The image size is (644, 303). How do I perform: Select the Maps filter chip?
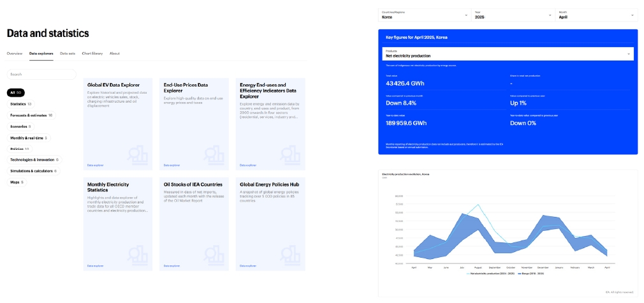17,182
